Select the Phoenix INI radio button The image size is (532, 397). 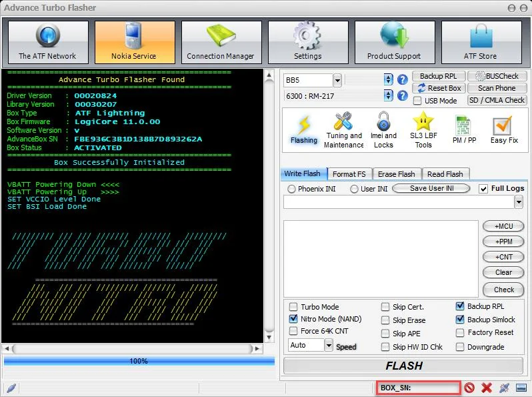[291, 189]
